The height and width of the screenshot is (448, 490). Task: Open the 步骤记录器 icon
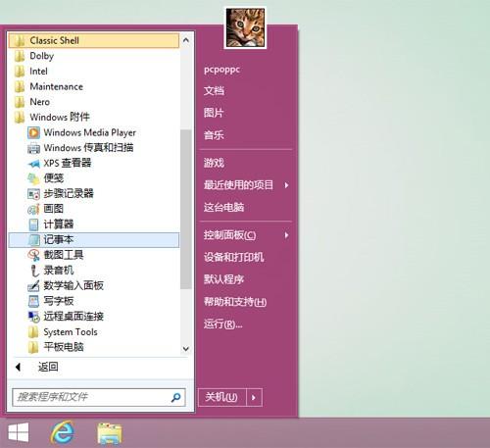tap(33, 194)
